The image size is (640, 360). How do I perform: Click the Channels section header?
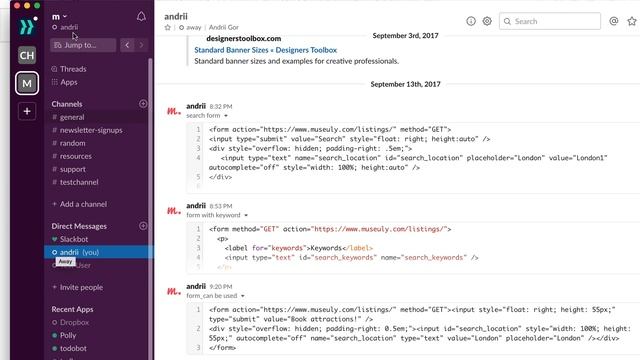67,104
